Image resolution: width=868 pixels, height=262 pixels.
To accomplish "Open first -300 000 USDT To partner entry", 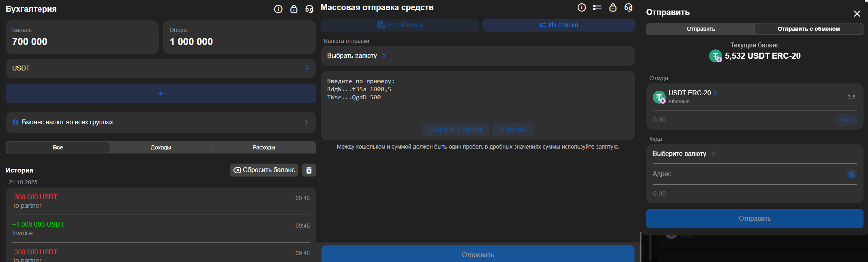I will (161, 201).
